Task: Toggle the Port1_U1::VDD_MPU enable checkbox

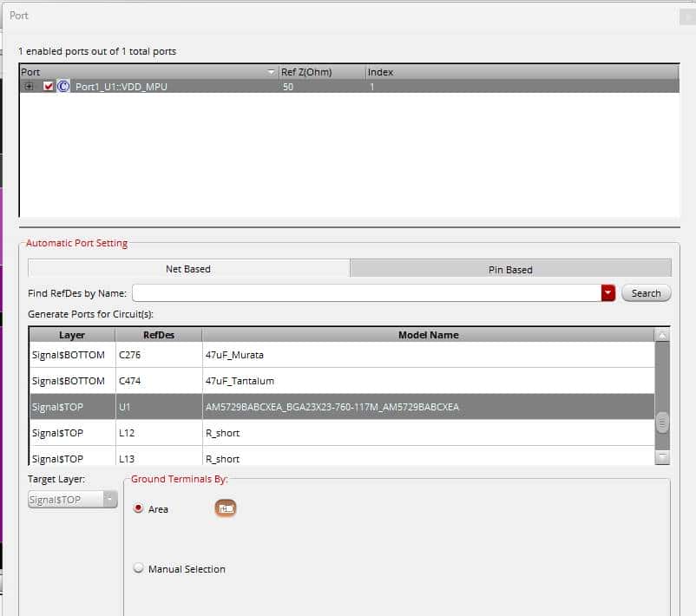Action: [x=49, y=87]
